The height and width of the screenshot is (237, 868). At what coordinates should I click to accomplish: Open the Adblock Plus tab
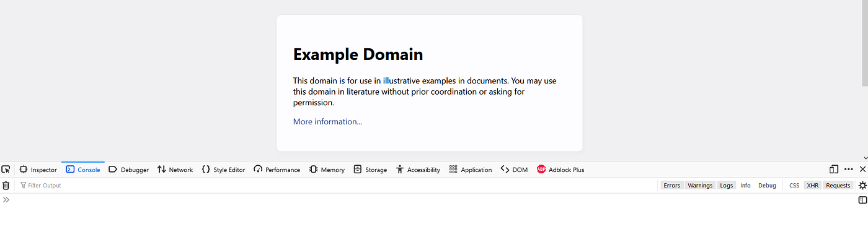(x=560, y=170)
